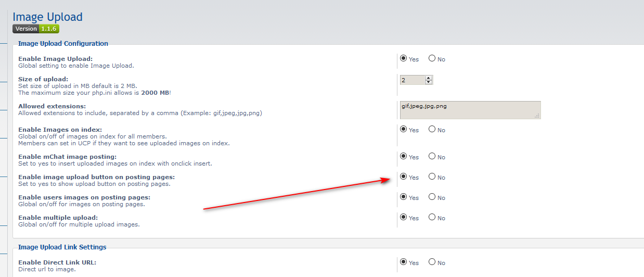644x277 pixels.
Task: Enable mChat image posting with Yes
Action: [x=404, y=156]
